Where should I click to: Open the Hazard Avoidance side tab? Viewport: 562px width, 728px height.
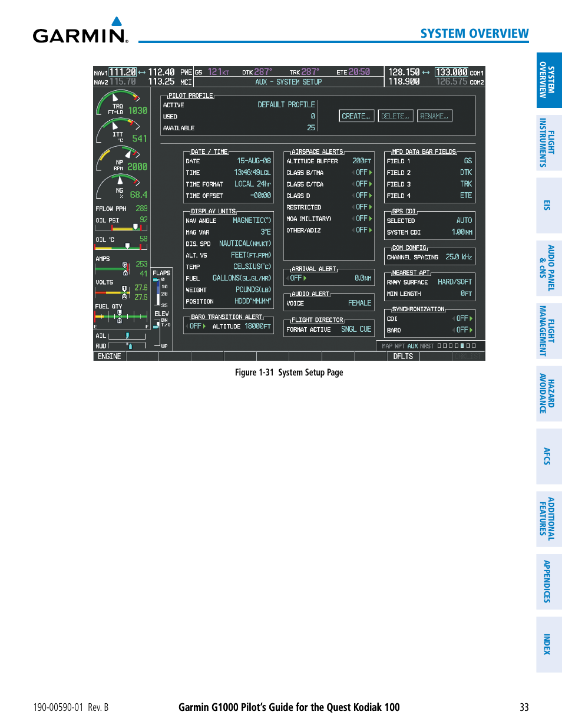click(549, 393)
